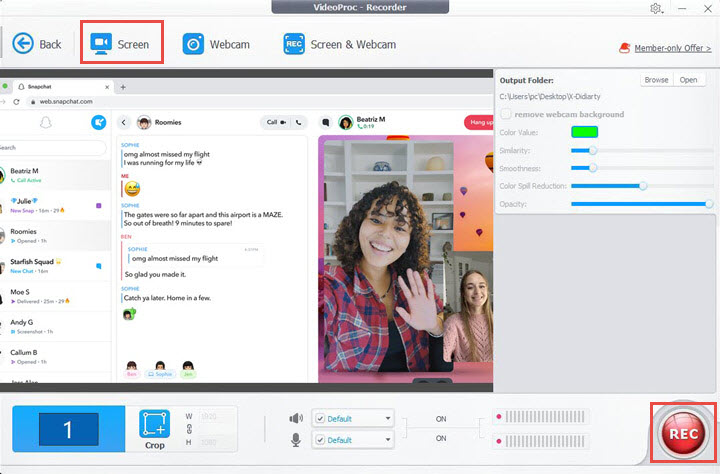This screenshot has width=720, height=474.
Task: Click the chat bubble icon beside Beatriz M
Action: [326, 122]
